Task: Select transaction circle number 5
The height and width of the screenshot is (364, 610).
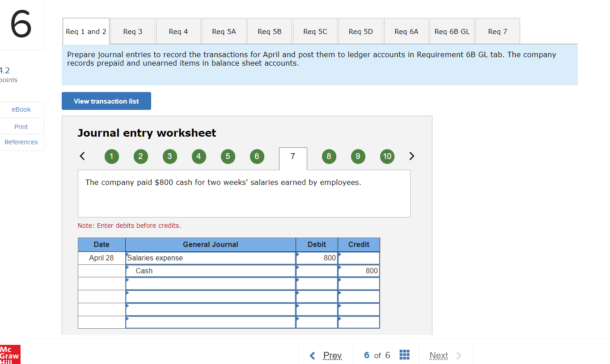Action: point(228,156)
